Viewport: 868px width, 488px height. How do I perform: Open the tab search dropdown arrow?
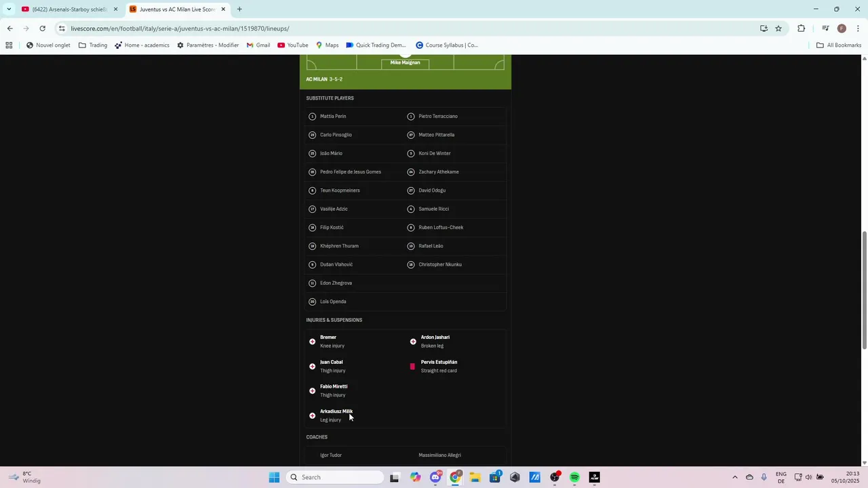8,9
